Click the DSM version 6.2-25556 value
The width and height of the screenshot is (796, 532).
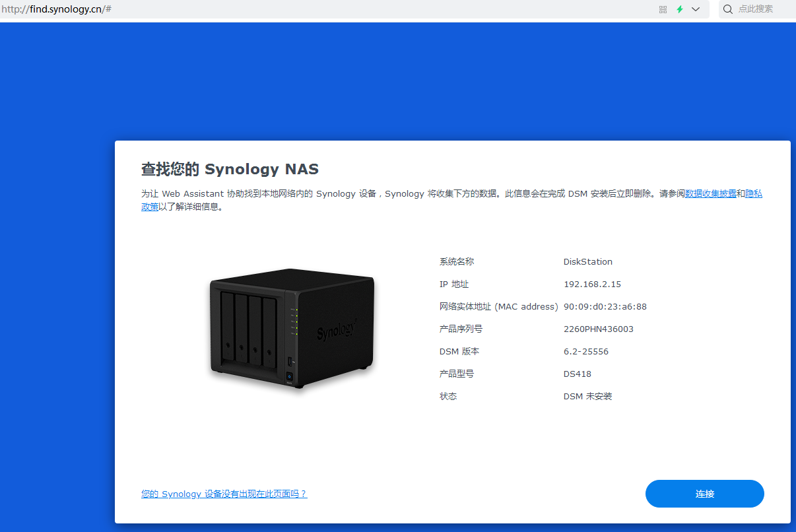coord(586,352)
